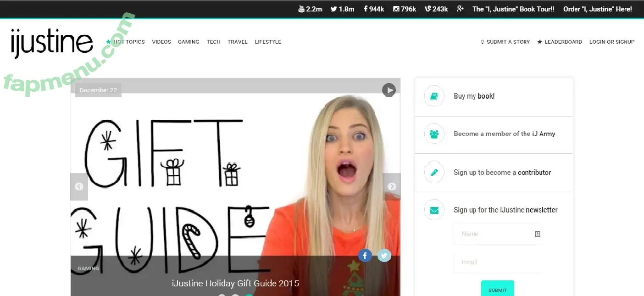Viewport: 644px width, 296px height.
Task: Click the newsletter Name input field
Action: tap(498, 234)
